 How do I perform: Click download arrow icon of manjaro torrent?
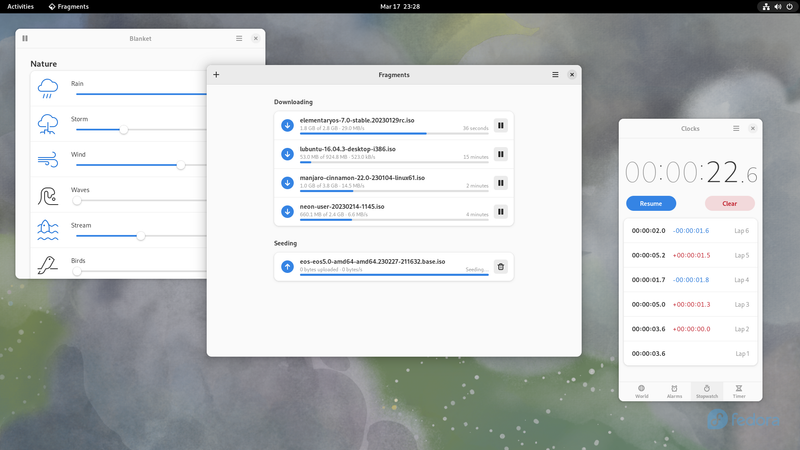click(287, 183)
